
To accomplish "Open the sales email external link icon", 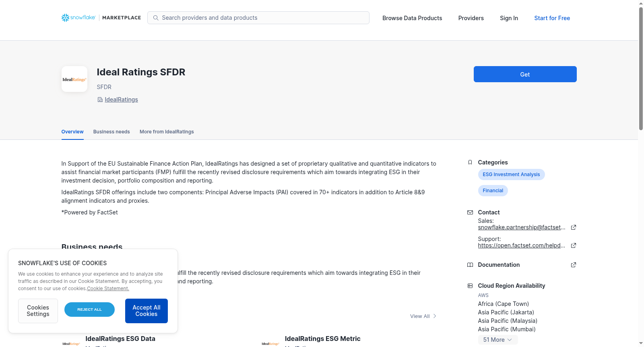I will (574, 227).
